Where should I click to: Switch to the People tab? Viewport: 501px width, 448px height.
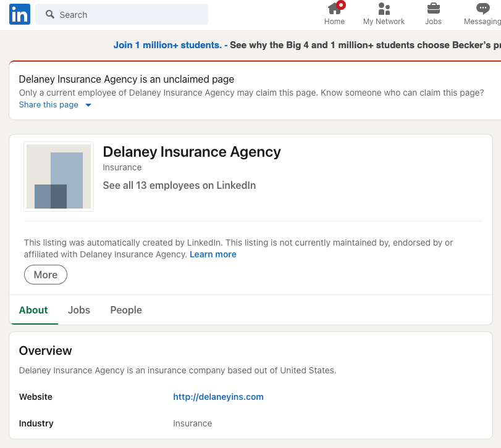click(x=126, y=310)
